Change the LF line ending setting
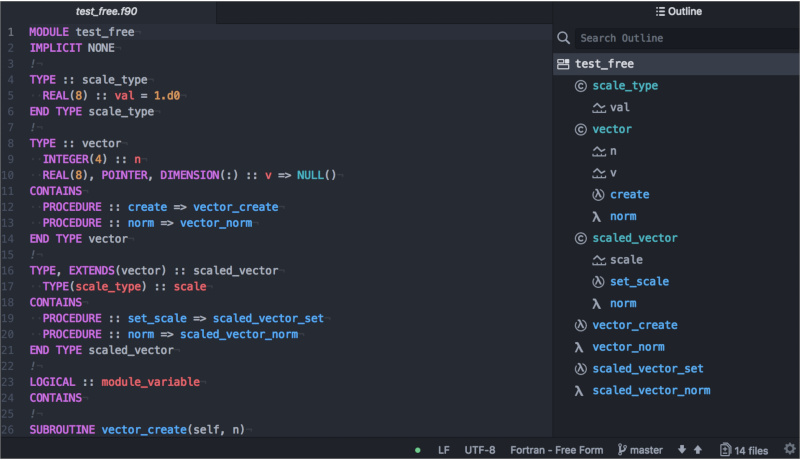 click(x=444, y=450)
